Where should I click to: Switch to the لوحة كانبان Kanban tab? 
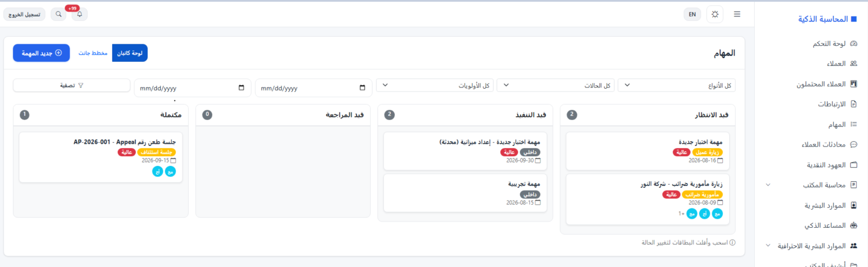(130, 53)
